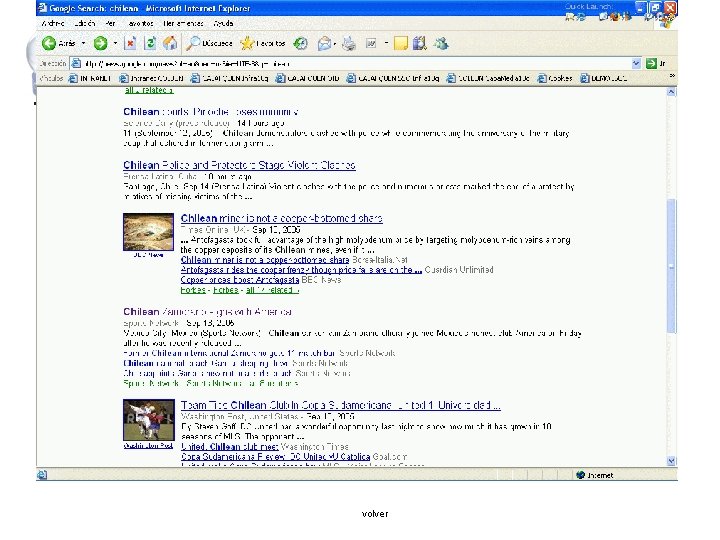Go to the home page icon
The width and height of the screenshot is (720, 540).
170,43
